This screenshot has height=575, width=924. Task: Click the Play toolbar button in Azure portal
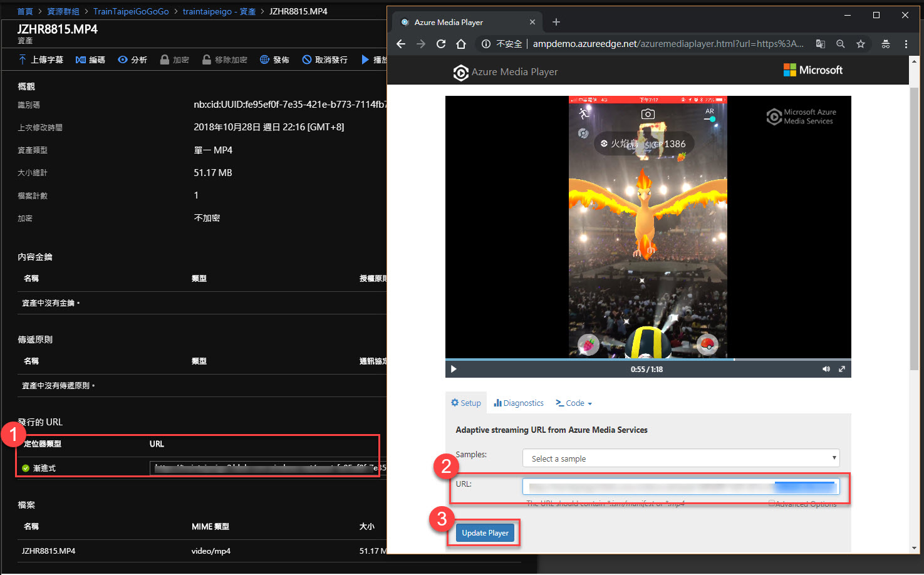373,60
